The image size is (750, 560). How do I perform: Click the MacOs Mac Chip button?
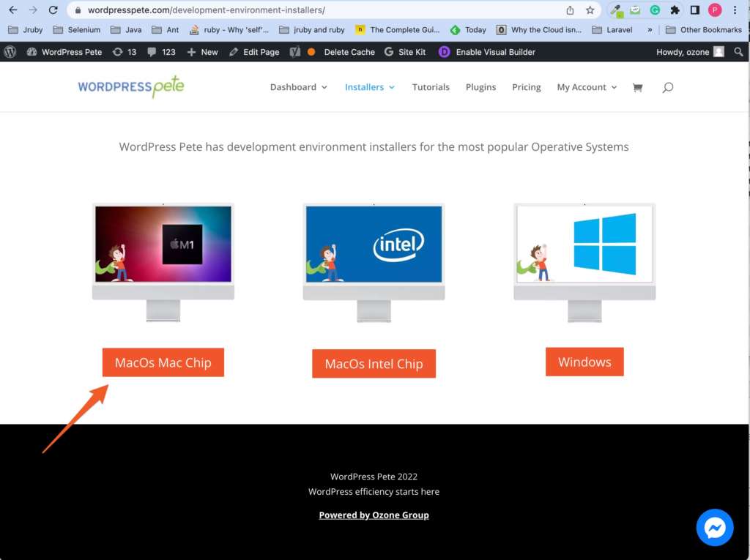pyautogui.click(x=163, y=362)
